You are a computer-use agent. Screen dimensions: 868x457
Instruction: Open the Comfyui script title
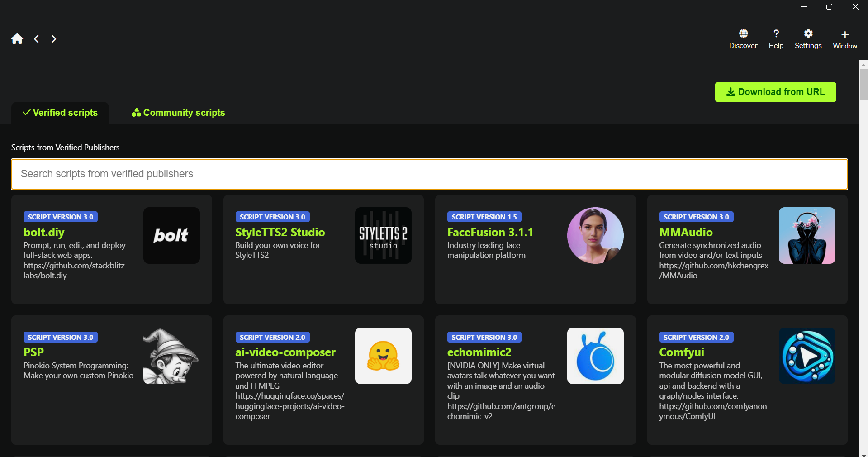pos(682,352)
